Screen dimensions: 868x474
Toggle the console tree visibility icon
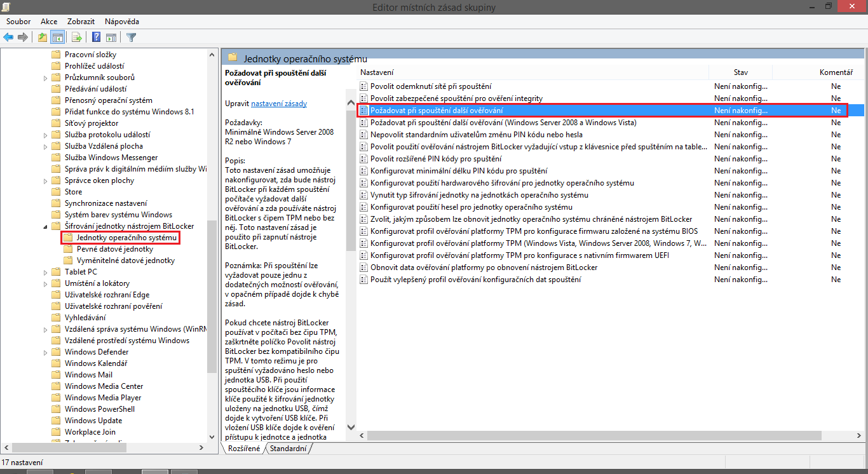point(57,37)
